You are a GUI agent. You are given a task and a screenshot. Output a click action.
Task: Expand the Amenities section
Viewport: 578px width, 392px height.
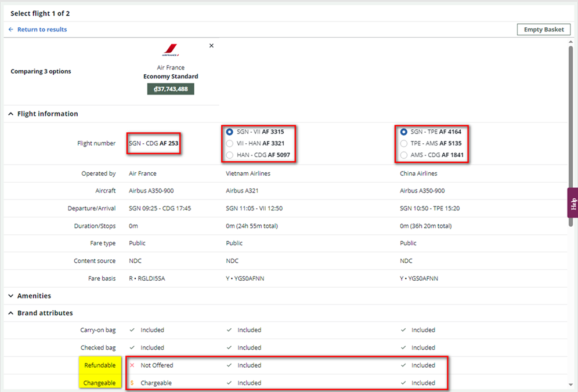click(10, 296)
